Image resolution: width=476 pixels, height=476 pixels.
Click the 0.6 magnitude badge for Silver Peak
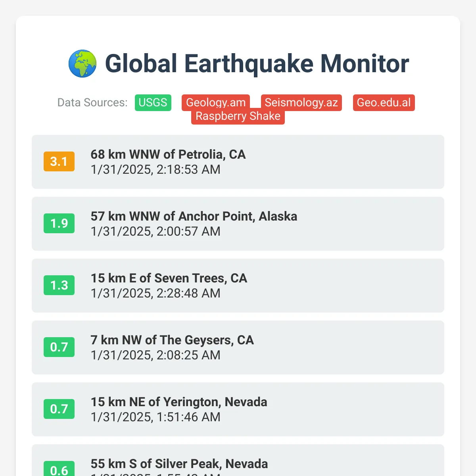(x=59, y=469)
